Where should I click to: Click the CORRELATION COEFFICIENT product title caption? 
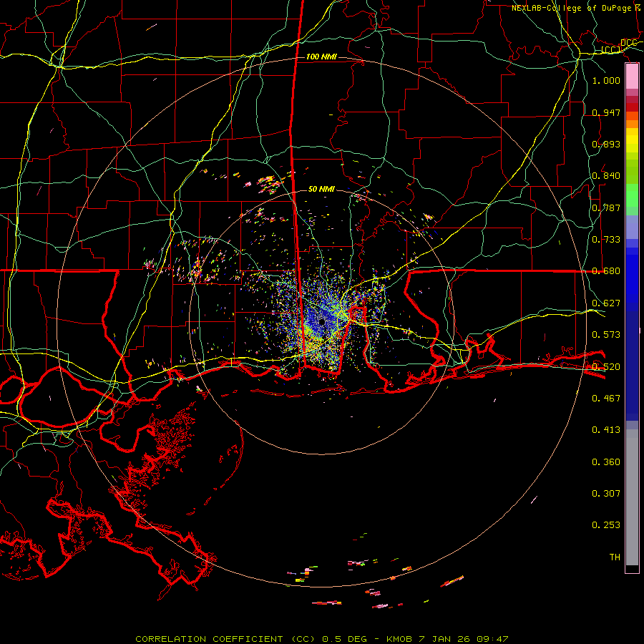321,639
